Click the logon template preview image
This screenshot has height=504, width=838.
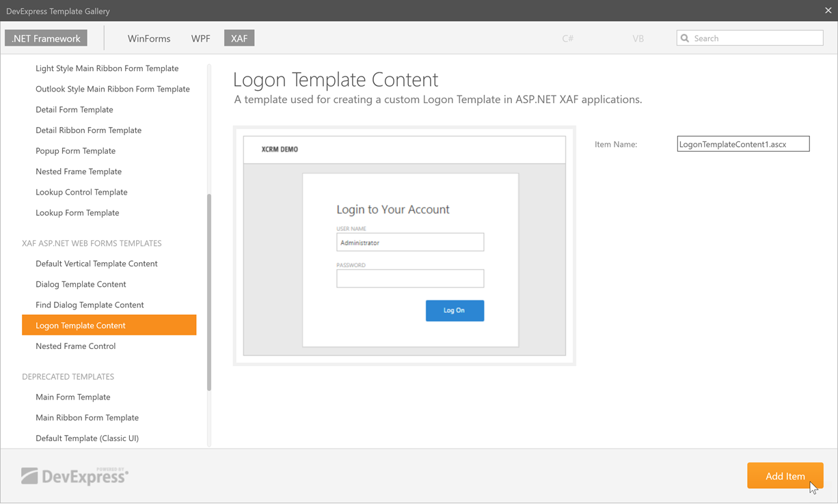(x=405, y=246)
